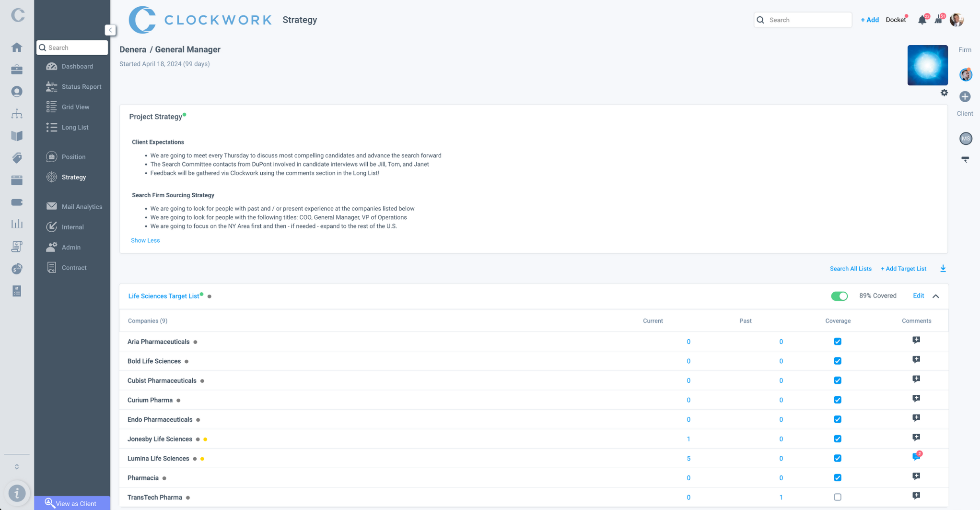Open project settings gear icon
This screenshot has height=510, width=980.
pos(944,93)
